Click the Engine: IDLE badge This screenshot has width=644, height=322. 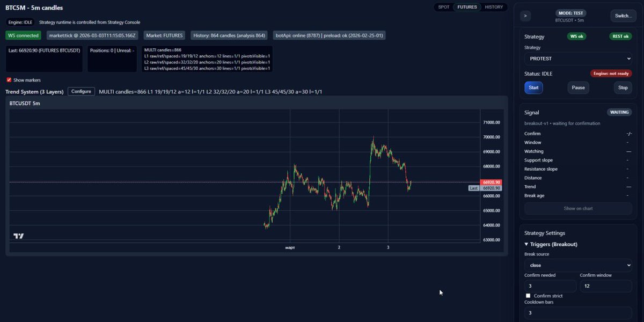pyautogui.click(x=21, y=23)
